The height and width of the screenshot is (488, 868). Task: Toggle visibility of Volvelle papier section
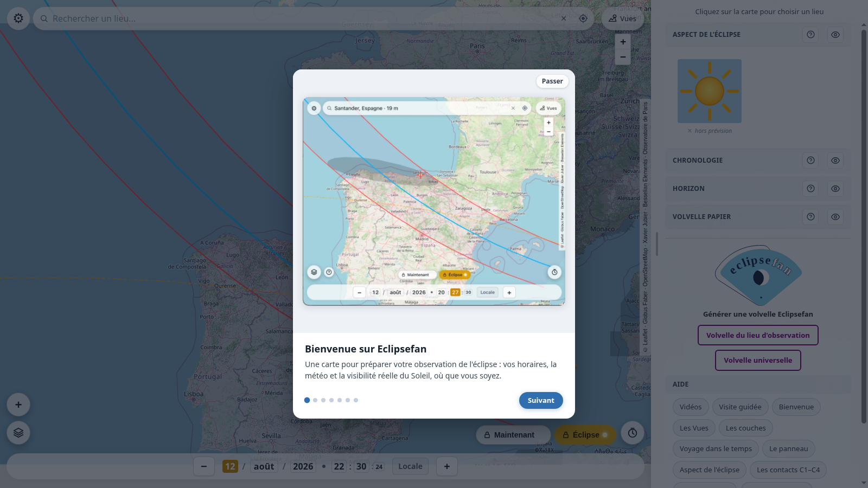[x=835, y=217]
